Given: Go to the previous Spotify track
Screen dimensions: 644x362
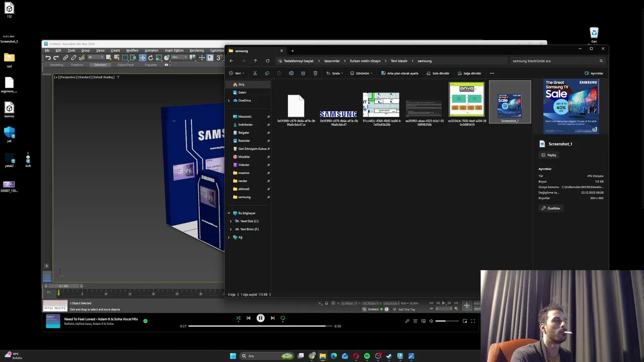Looking at the screenshot, I should [x=249, y=318].
